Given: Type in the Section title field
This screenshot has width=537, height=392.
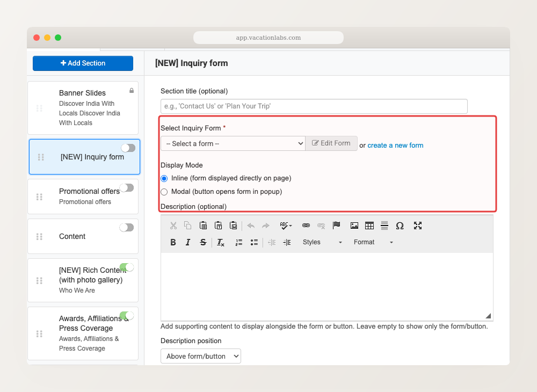Looking at the screenshot, I should tap(313, 106).
